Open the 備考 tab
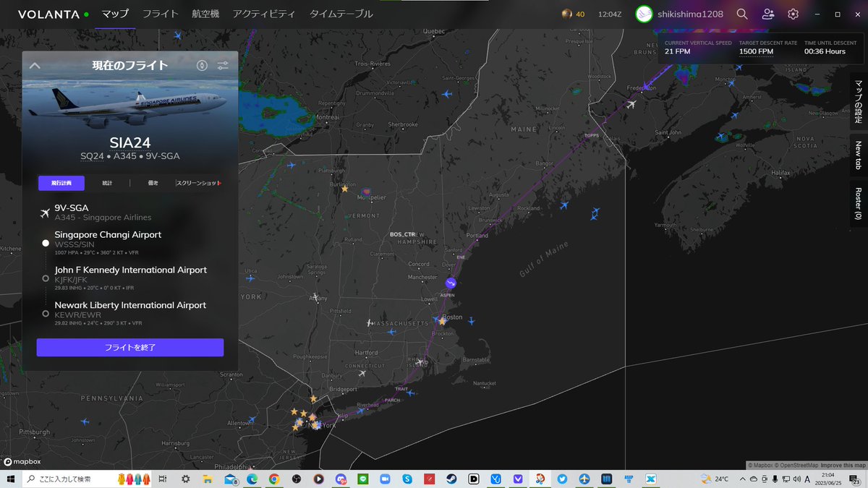The width and height of the screenshot is (868, 488). click(x=153, y=183)
